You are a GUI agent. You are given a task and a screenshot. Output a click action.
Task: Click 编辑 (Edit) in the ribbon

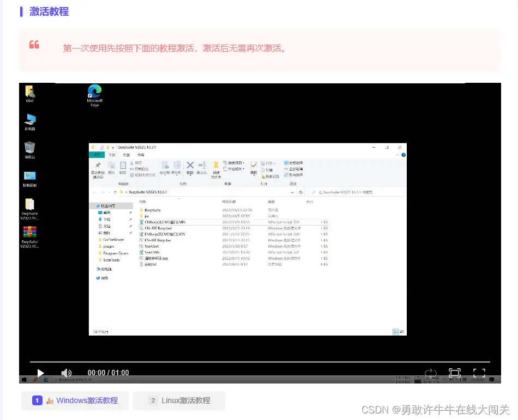coord(267,170)
